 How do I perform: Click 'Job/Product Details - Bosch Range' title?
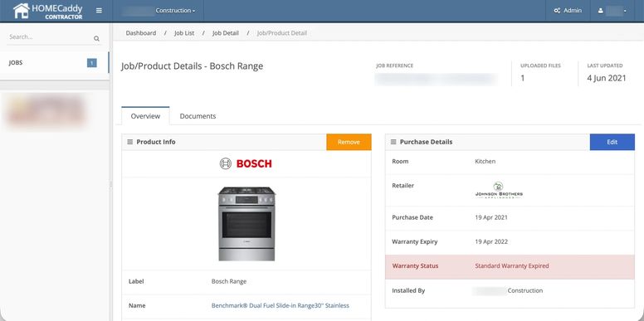point(192,66)
